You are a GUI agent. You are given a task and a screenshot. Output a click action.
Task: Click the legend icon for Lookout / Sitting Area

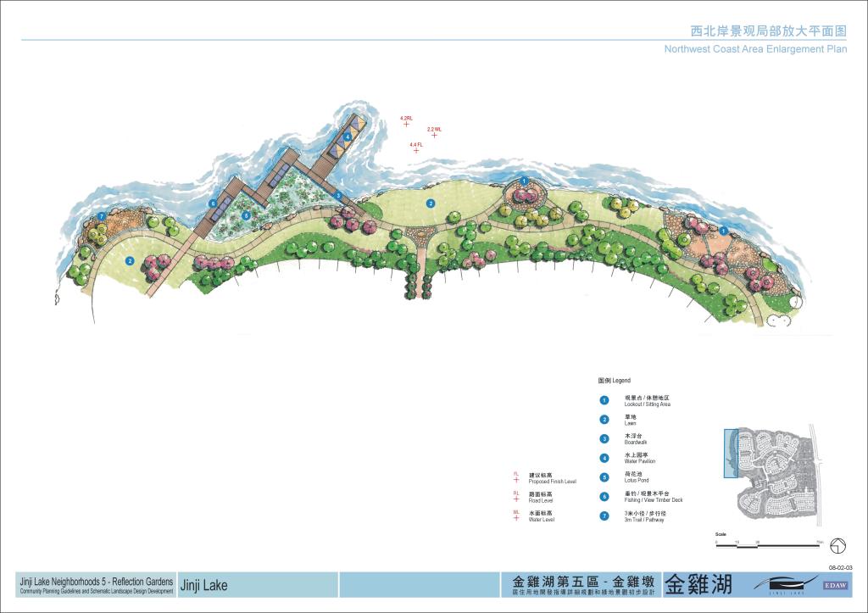click(x=604, y=400)
